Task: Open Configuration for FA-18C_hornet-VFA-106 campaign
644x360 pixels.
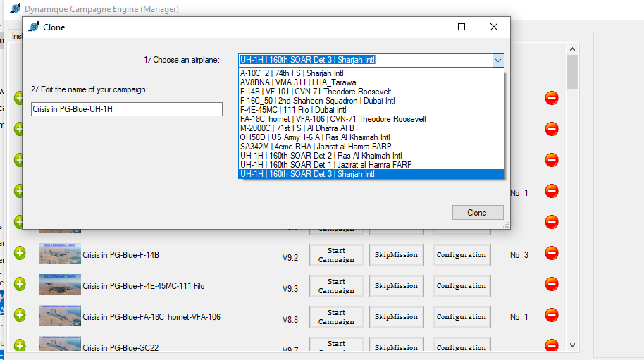Action: [461, 317]
